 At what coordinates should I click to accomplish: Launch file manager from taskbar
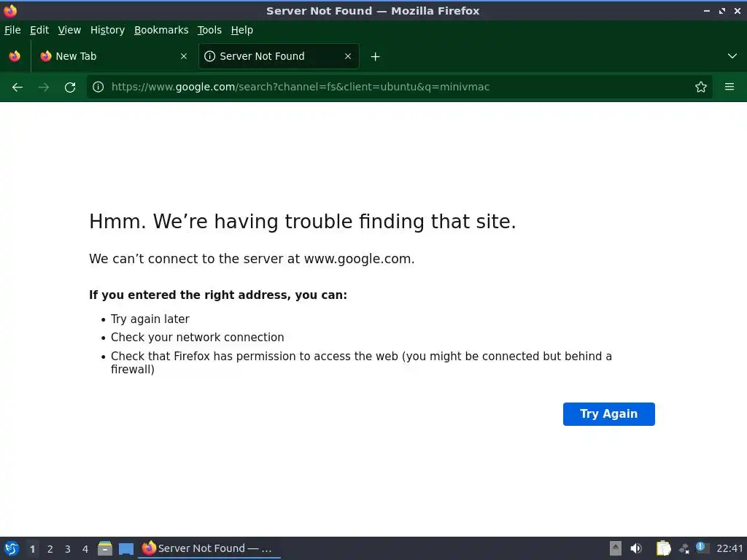click(105, 548)
